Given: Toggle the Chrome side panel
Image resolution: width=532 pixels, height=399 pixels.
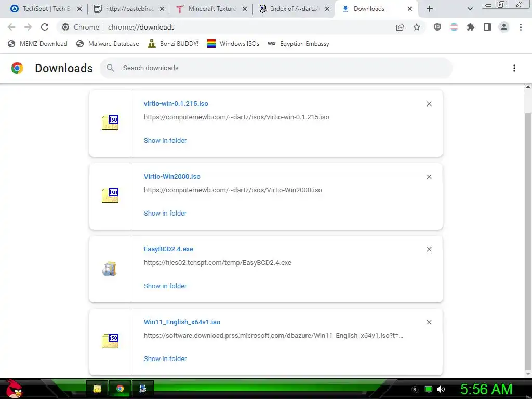Looking at the screenshot, I should (x=487, y=27).
